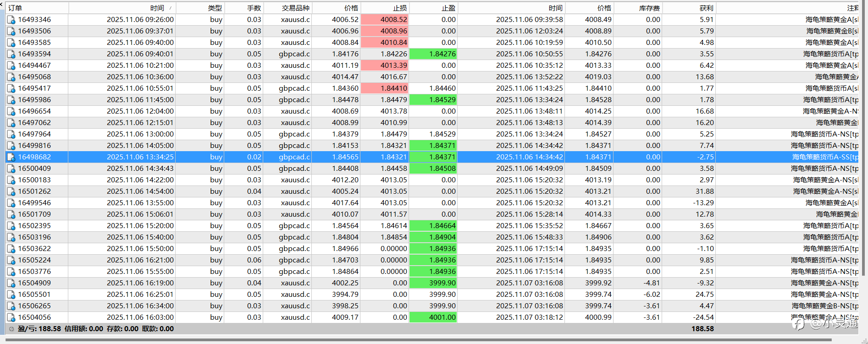868x344 pixels.
Task: Click the close price 1.84528
Action: 598,100
